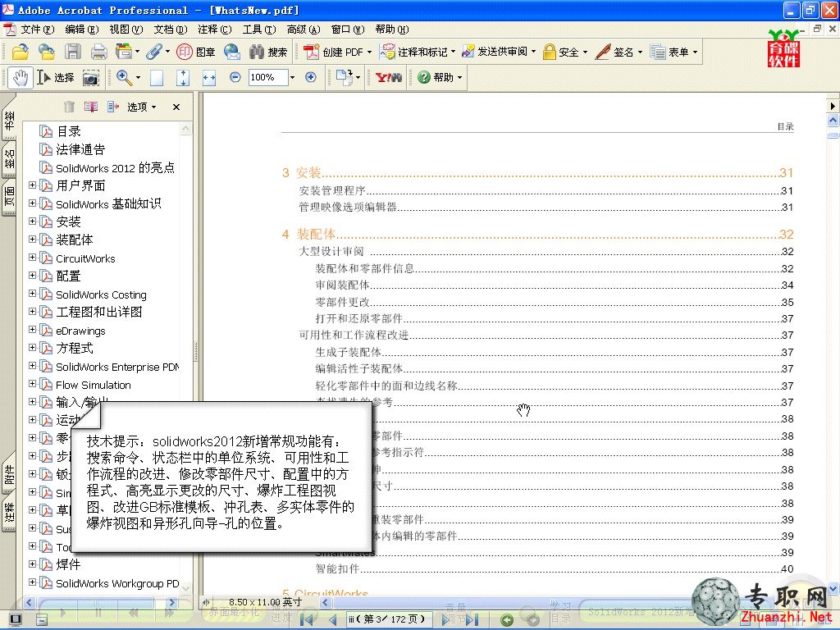Activate the 选择 text select tool

pyautogui.click(x=56, y=78)
